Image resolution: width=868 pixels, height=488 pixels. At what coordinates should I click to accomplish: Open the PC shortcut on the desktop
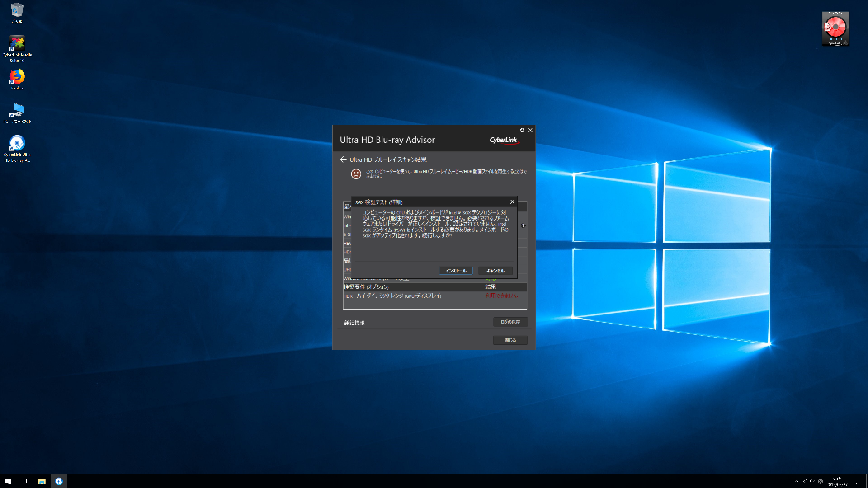17,110
